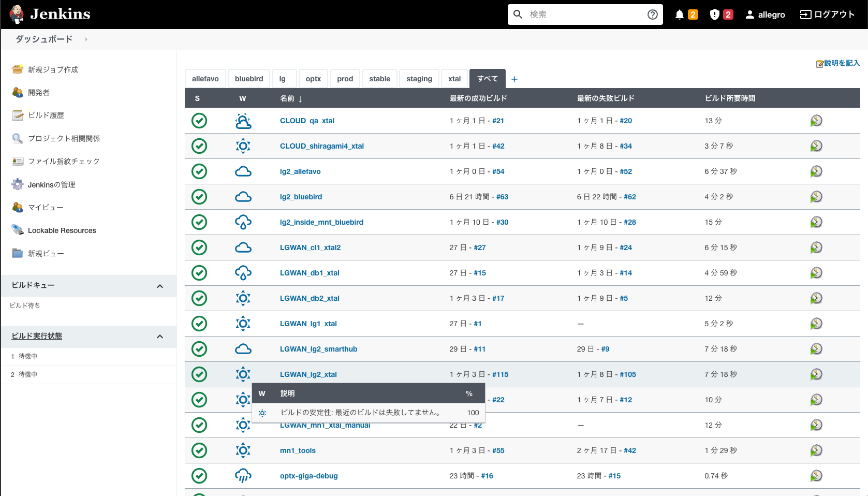Sort table by W weather column
The height and width of the screenshot is (496, 868).
click(243, 98)
